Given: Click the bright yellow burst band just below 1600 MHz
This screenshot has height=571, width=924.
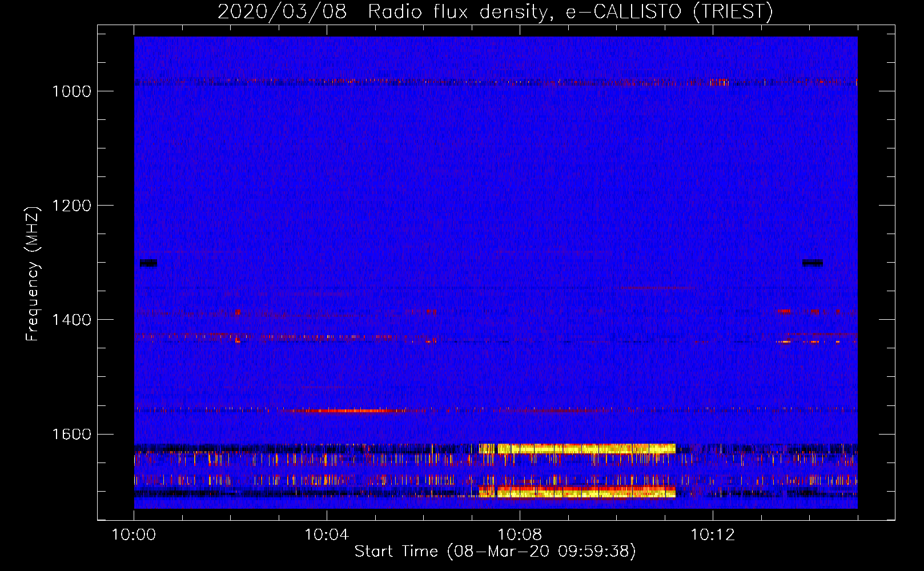Looking at the screenshot, I should point(577,449).
